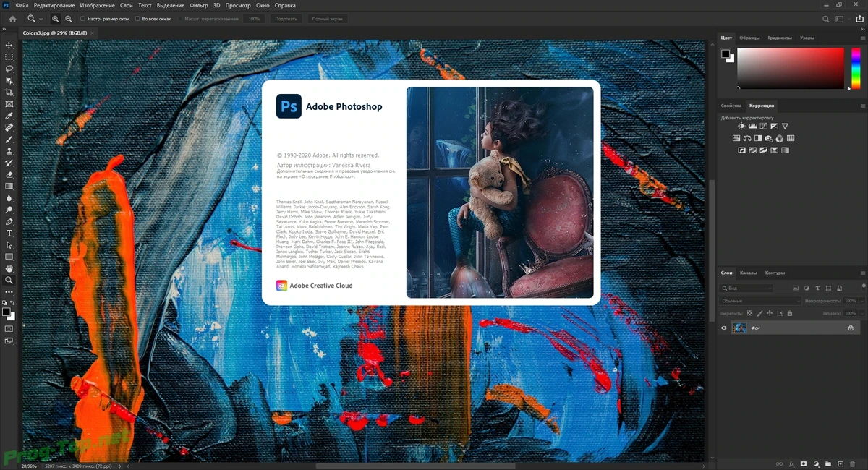Open the Обычные blend mode dropdown

coord(761,301)
